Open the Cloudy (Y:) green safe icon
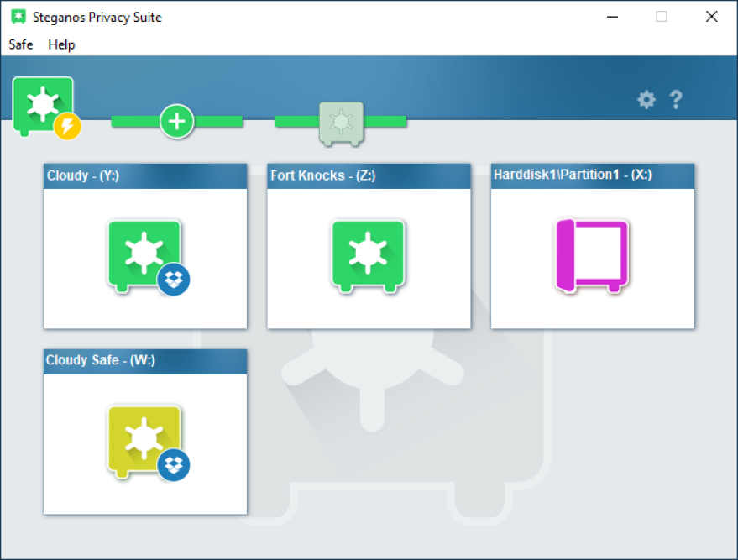This screenshot has width=738, height=560. (x=144, y=255)
